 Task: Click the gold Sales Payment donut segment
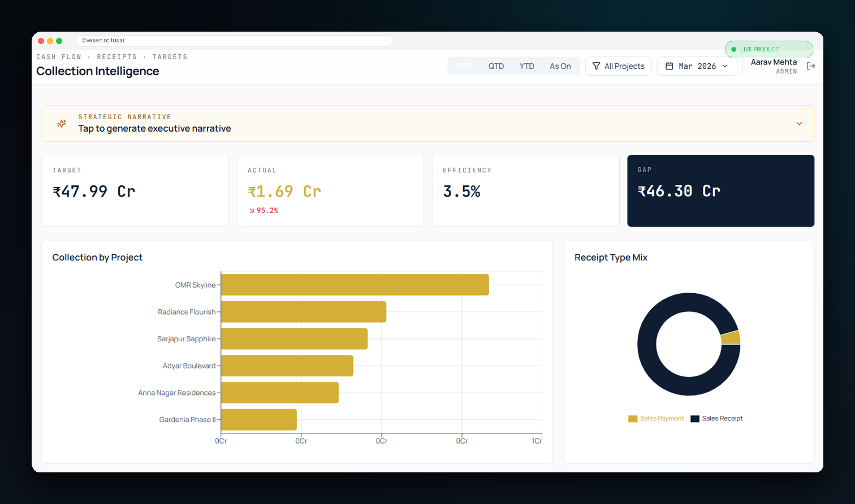731,337
